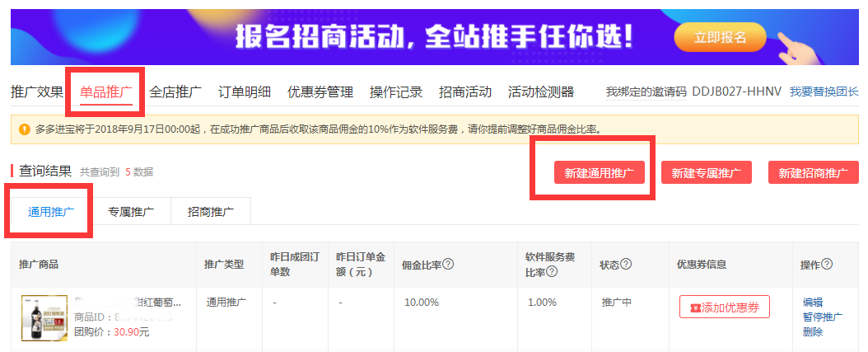Go to the 订单明细 tab
Image resolution: width=868 pixels, height=352 pixels.
pos(245,92)
